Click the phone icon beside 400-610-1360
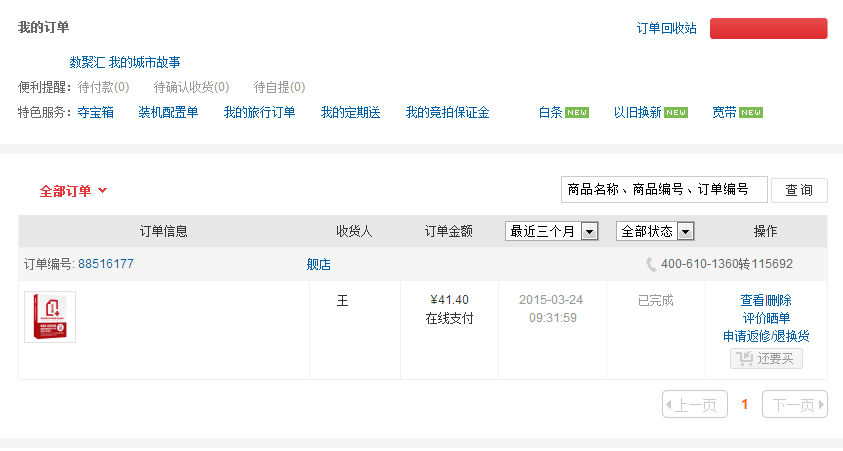This screenshot has height=451, width=843. 651,265
